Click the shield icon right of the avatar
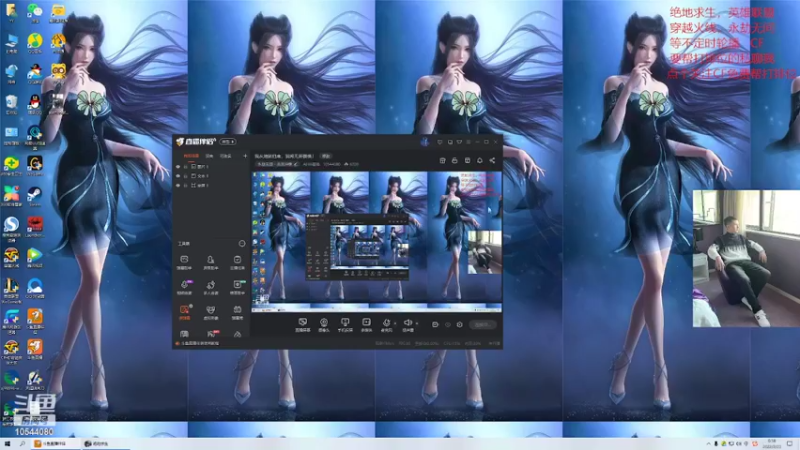Viewport: 800px width, 450px height. [x=440, y=142]
